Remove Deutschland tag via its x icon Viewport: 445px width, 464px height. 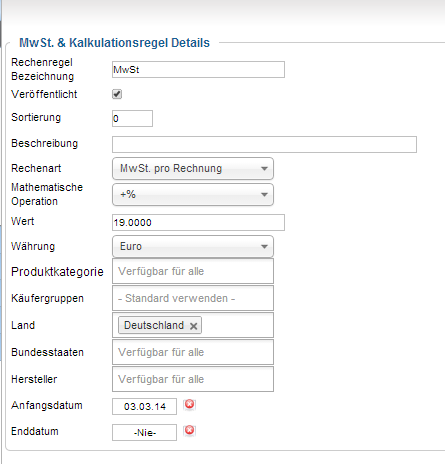pyautogui.click(x=194, y=326)
